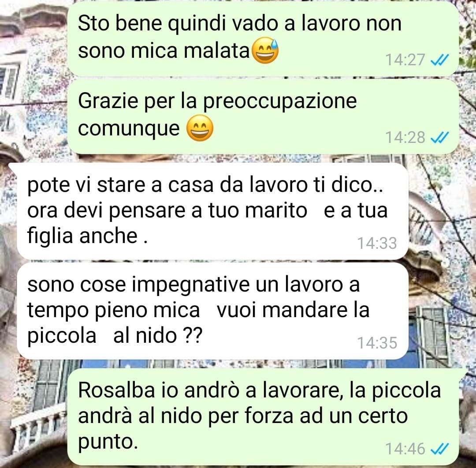Tap the 14:46 timestamp

pos(405,449)
